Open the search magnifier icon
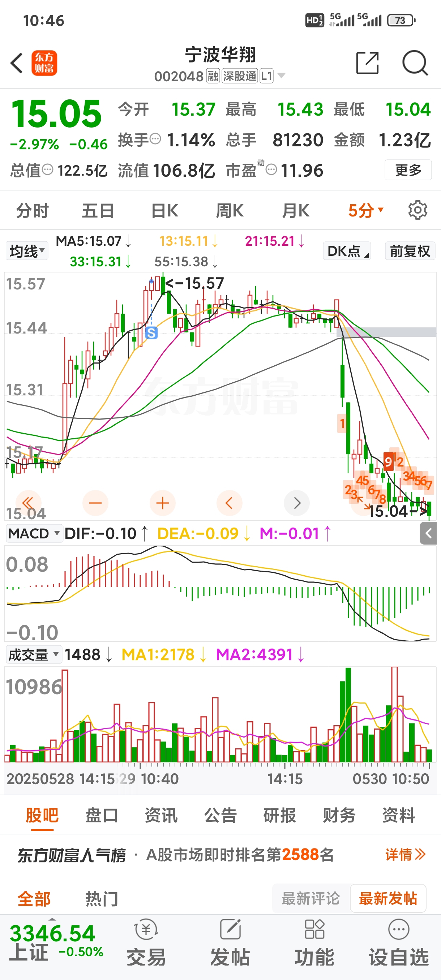Image resolution: width=441 pixels, height=980 pixels. (x=415, y=63)
